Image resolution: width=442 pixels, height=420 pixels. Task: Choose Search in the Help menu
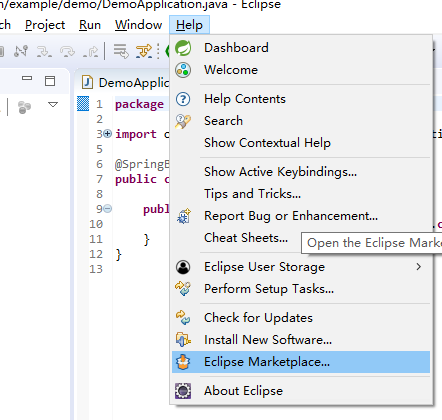[301, 121]
